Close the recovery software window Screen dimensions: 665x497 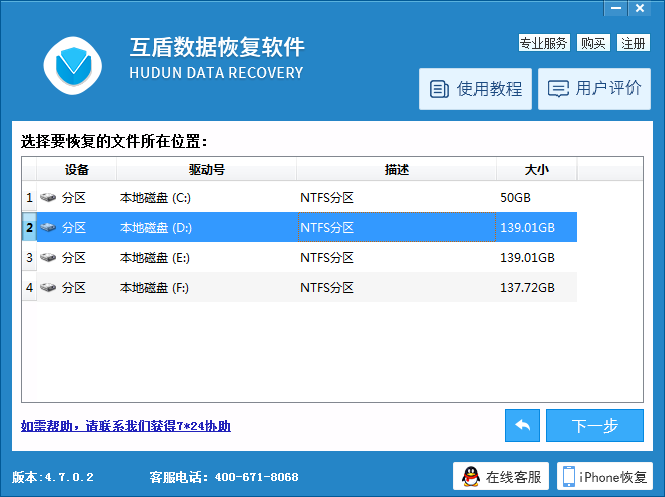click(640, 8)
